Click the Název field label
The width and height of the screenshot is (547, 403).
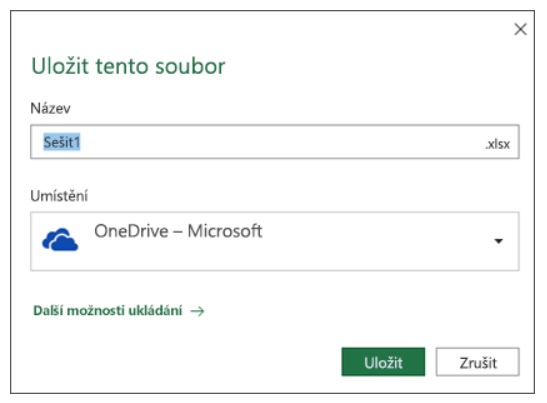tap(51, 109)
